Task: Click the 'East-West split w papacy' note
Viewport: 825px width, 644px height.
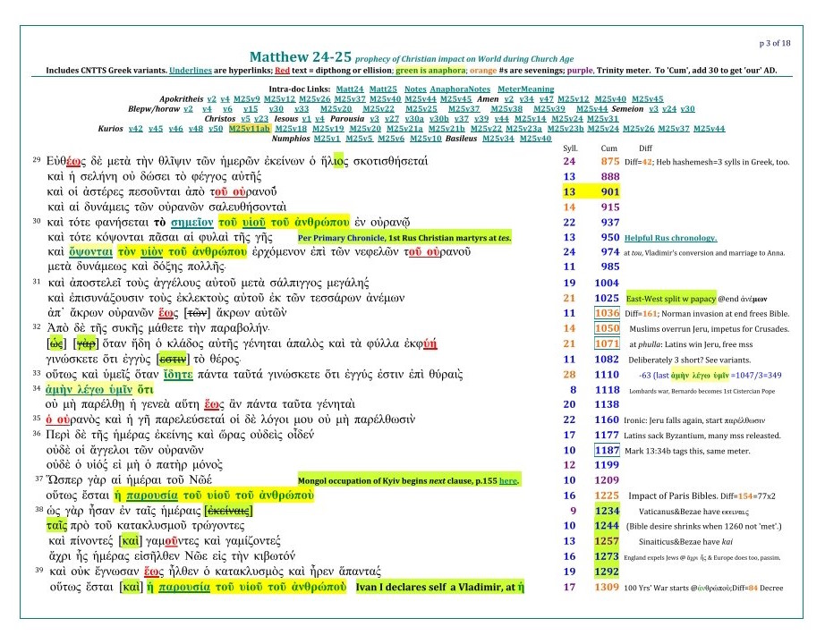Action: (671, 299)
